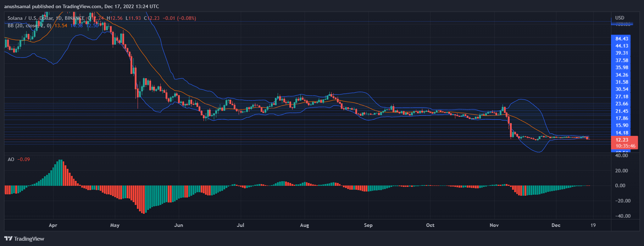The width and height of the screenshot is (644, 246).
Task: Click the TradingView text link at bottom
Action: coord(29,239)
